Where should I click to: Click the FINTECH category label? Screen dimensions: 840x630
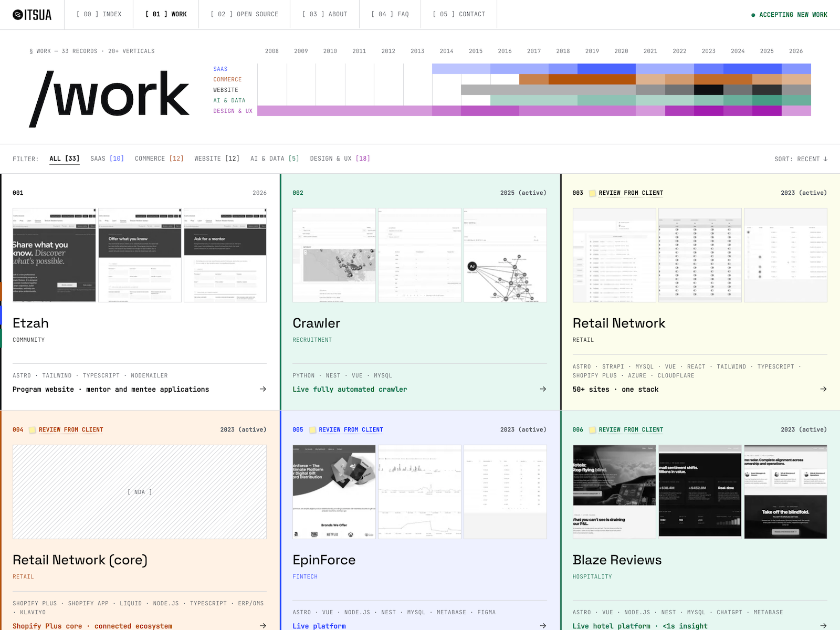(305, 577)
